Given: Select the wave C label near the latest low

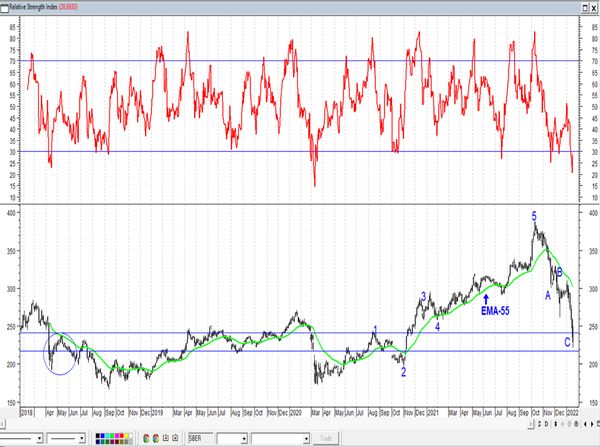Looking at the screenshot, I should [568, 343].
